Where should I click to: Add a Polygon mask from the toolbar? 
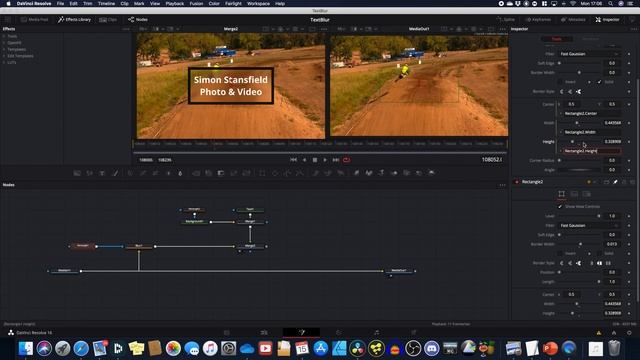pos(287,173)
